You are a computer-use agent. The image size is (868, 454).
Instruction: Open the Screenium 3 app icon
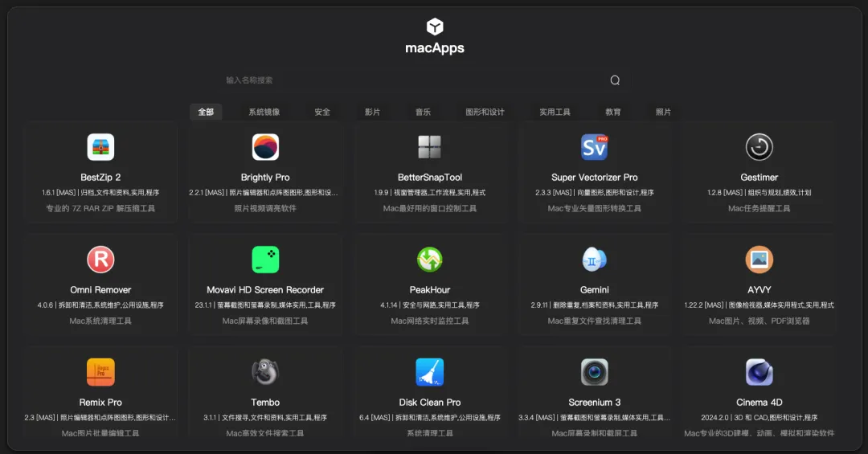595,372
